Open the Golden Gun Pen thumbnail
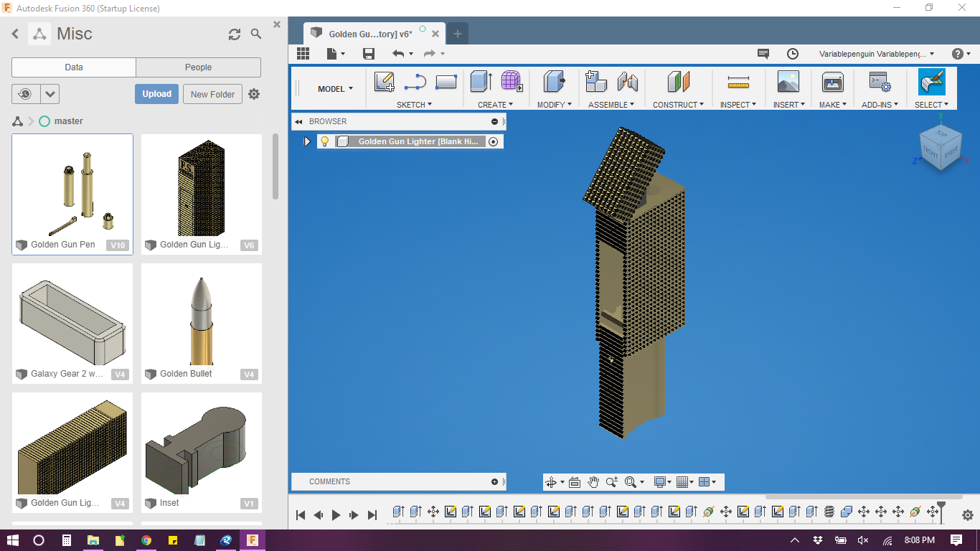The height and width of the screenshot is (551, 980). click(x=72, y=194)
